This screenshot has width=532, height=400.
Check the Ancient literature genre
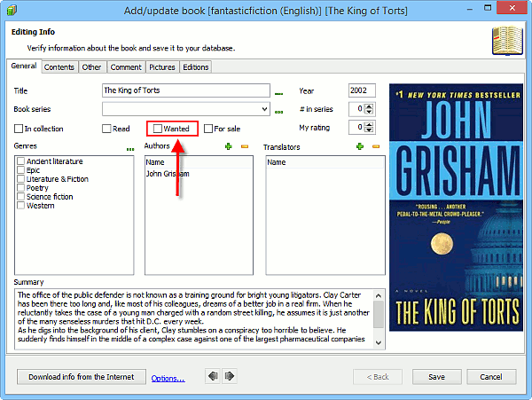21,161
